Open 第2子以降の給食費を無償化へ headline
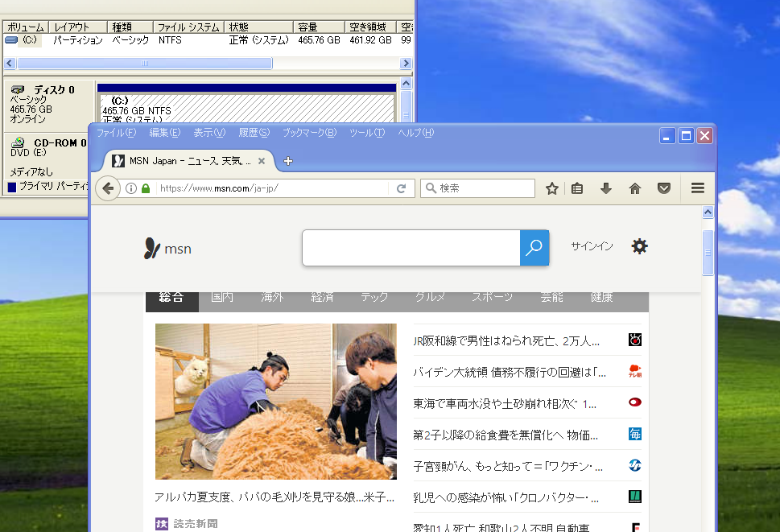 [506, 435]
